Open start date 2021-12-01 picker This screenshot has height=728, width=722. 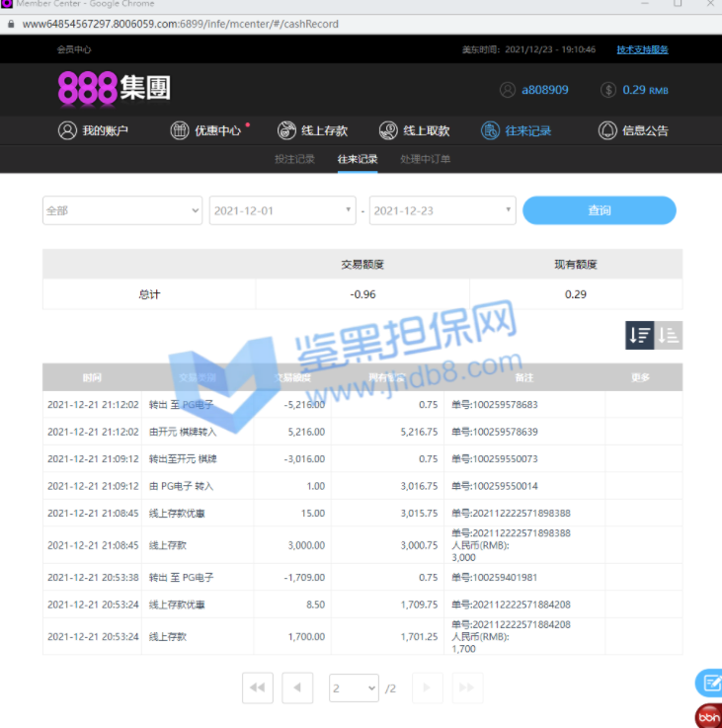click(281, 210)
